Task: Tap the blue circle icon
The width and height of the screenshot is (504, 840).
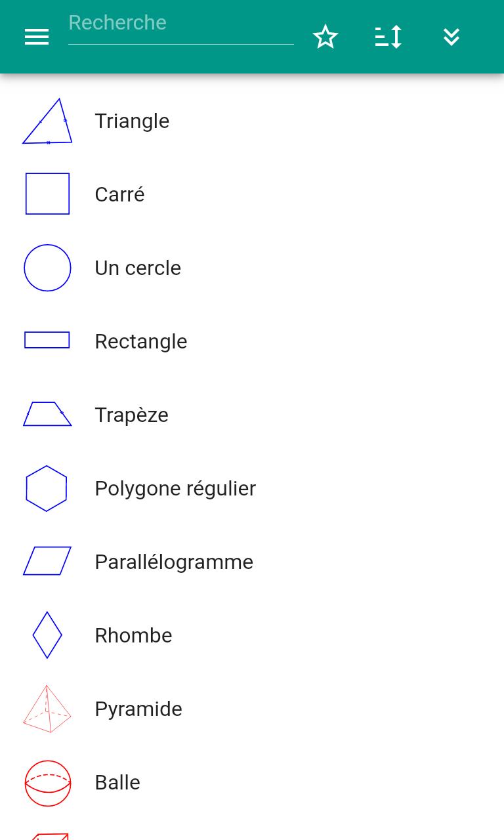Action: pos(47,268)
